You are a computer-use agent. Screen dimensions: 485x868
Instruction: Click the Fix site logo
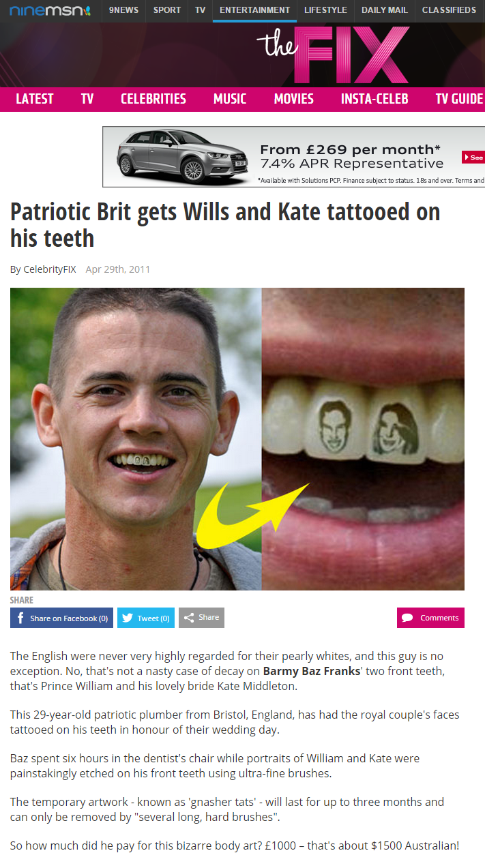[x=333, y=55]
